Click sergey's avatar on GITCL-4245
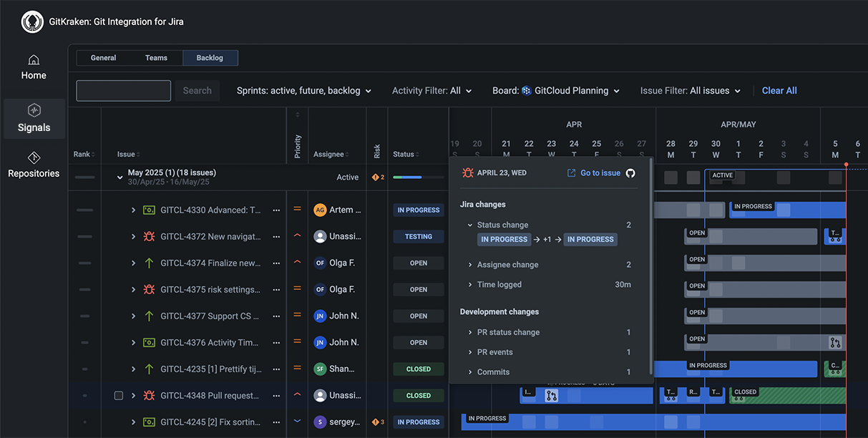 320,422
